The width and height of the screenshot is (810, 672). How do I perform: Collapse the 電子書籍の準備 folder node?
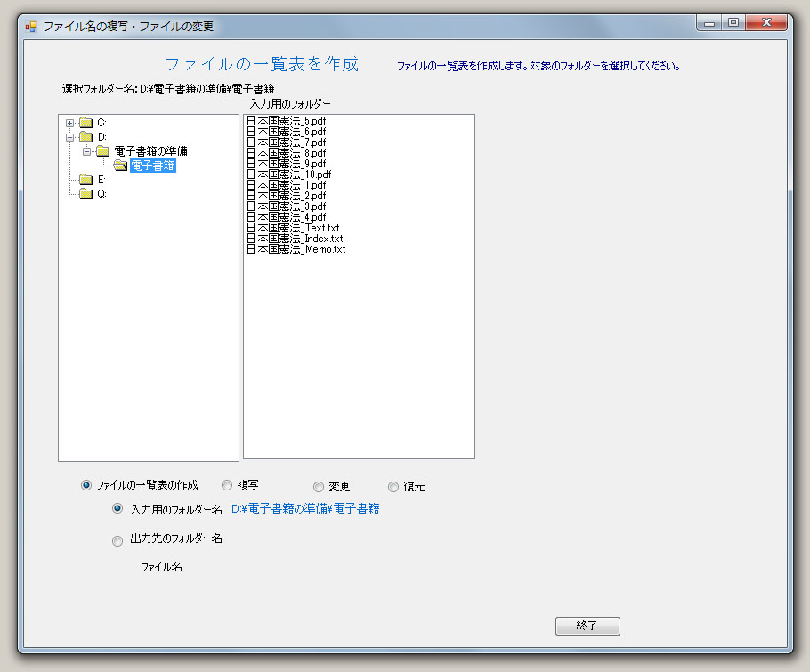87,151
